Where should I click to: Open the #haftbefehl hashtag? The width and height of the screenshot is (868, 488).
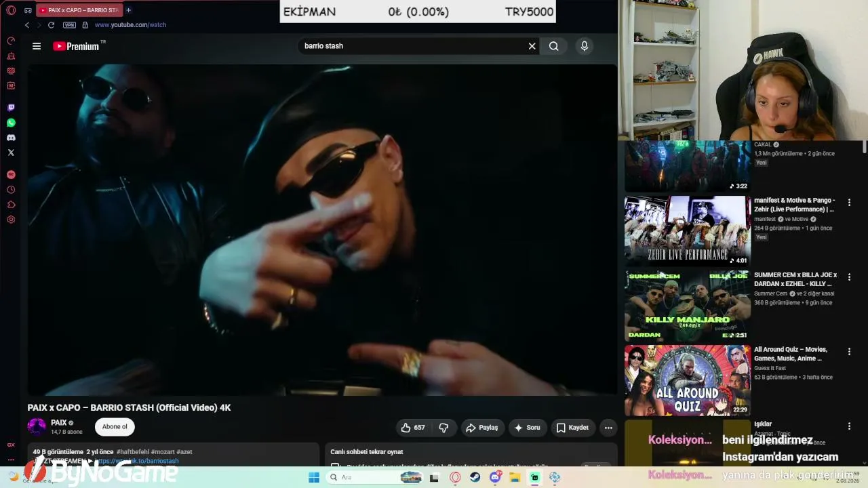coord(132,452)
